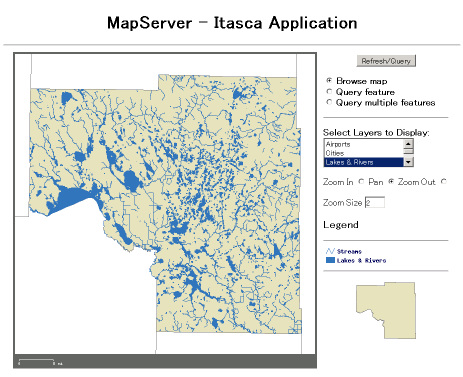Select the Browse map radio button
This screenshot has height=377, width=463.
tap(329, 80)
